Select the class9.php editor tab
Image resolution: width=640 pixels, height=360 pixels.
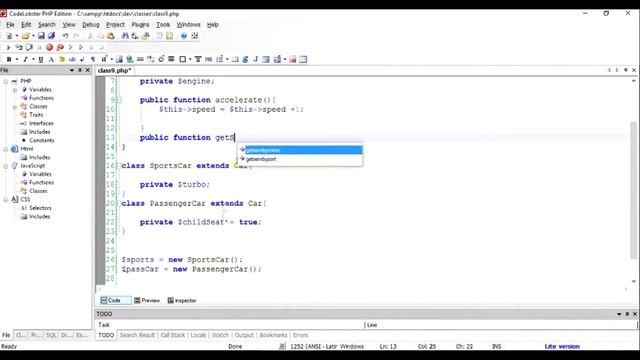tap(115, 71)
